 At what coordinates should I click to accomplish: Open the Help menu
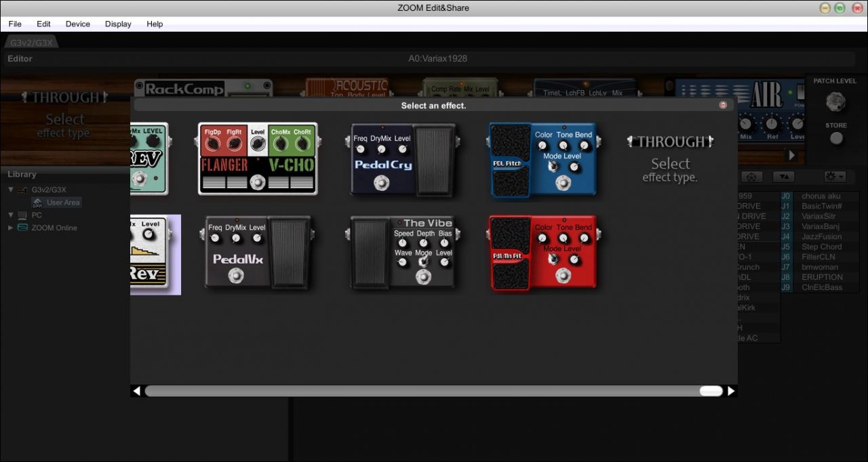pos(155,24)
